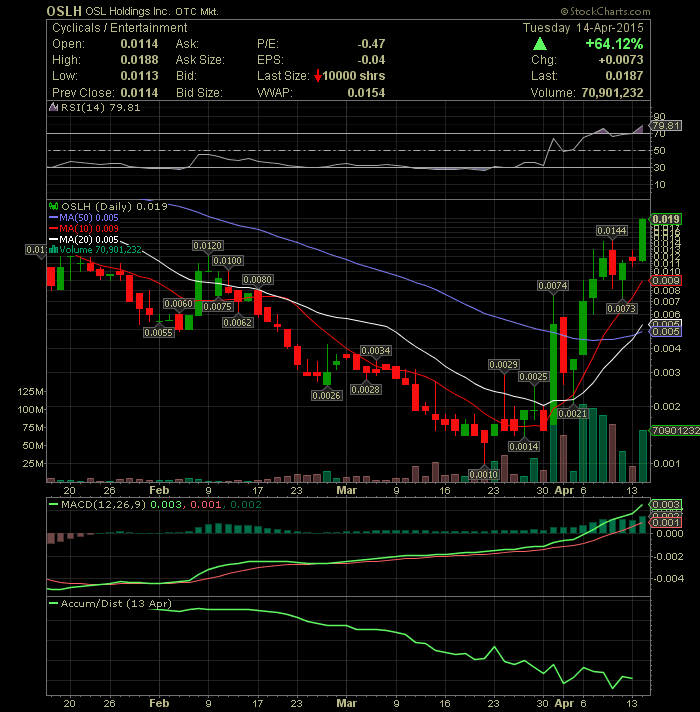Image resolution: width=700 pixels, height=712 pixels.
Task: Click the 0.0100 price label
Action: coord(227,261)
